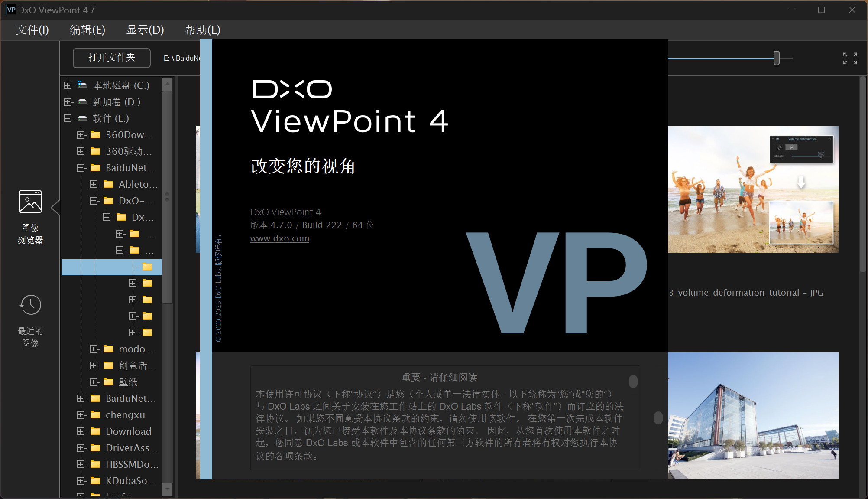Expand the Download folder node
The image size is (868, 499).
(81, 431)
